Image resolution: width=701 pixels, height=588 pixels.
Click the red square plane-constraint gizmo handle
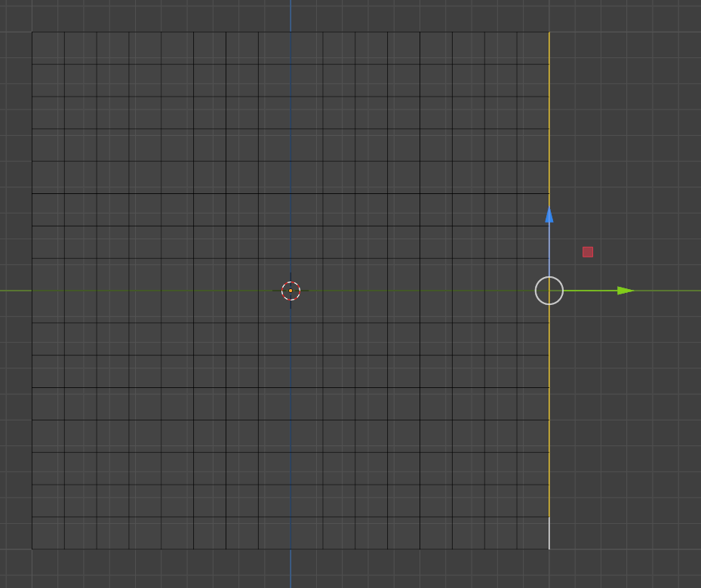(588, 252)
